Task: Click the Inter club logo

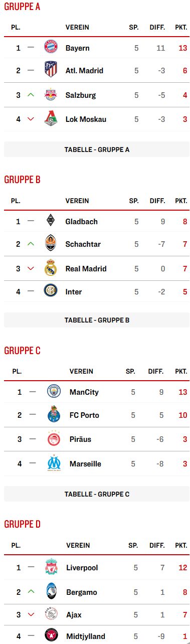Action: pyautogui.click(x=51, y=291)
